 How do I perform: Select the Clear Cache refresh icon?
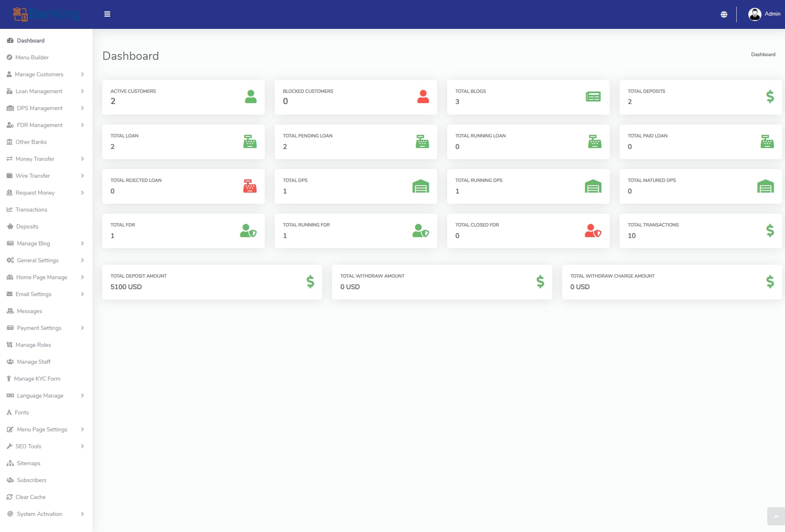9,497
